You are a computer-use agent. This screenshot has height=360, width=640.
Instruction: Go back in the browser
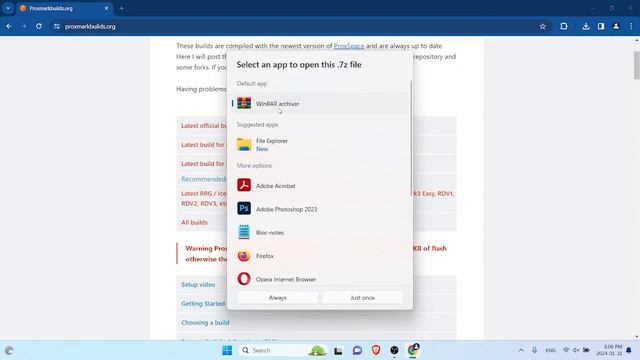pyautogui.click(x=9, y=26)
